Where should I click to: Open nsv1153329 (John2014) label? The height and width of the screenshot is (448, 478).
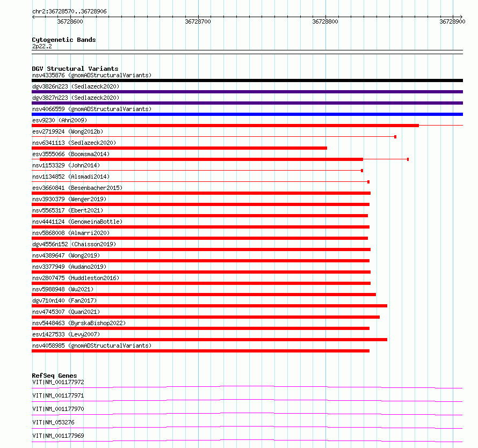click(66, 165)
